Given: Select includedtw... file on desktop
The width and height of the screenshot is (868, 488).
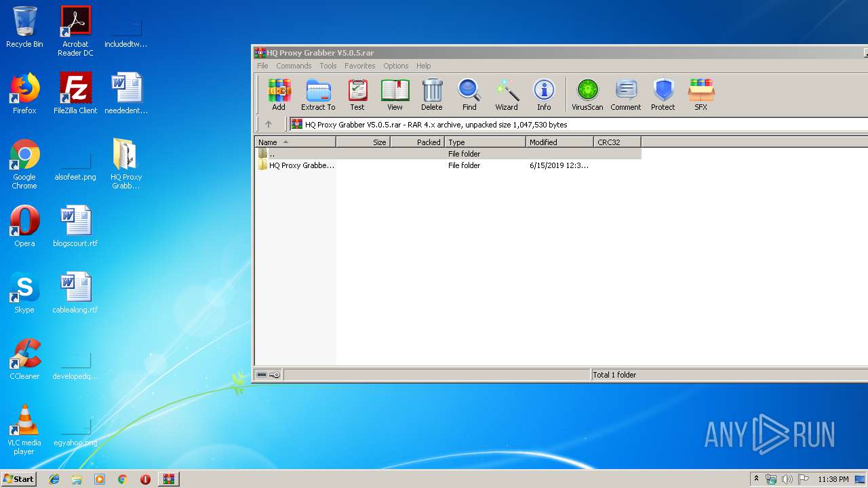Looking at the screenshot, I should pos(126,32).
